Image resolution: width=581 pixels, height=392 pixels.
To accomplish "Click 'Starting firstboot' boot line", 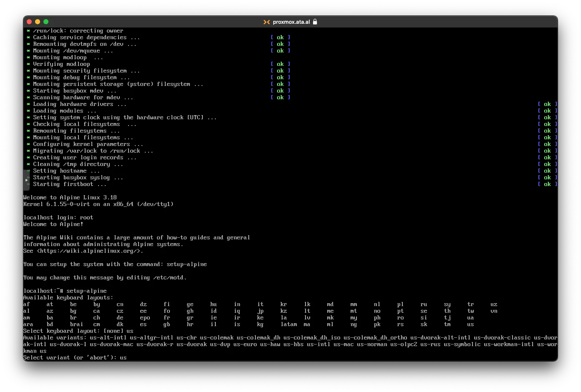I will coord(67,184).
